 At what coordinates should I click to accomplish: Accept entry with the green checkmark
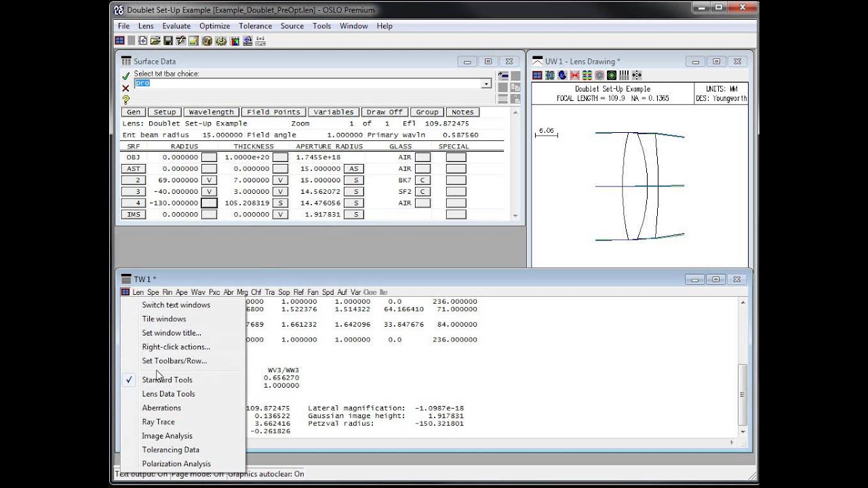tap(125, 77)
